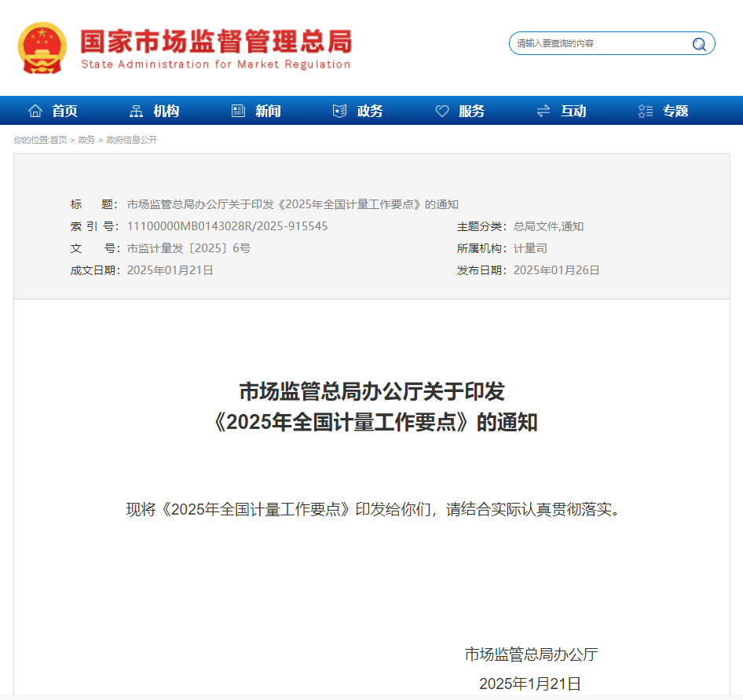Viewport: 743px width, 700px height.
Task: Click the newspaper icon beside 新闻
Action: coord(238,111)
